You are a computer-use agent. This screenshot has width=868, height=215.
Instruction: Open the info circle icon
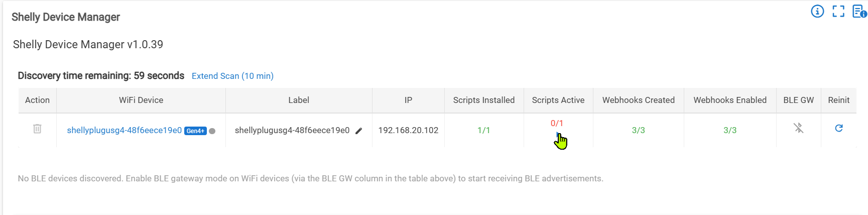point(817,12)
